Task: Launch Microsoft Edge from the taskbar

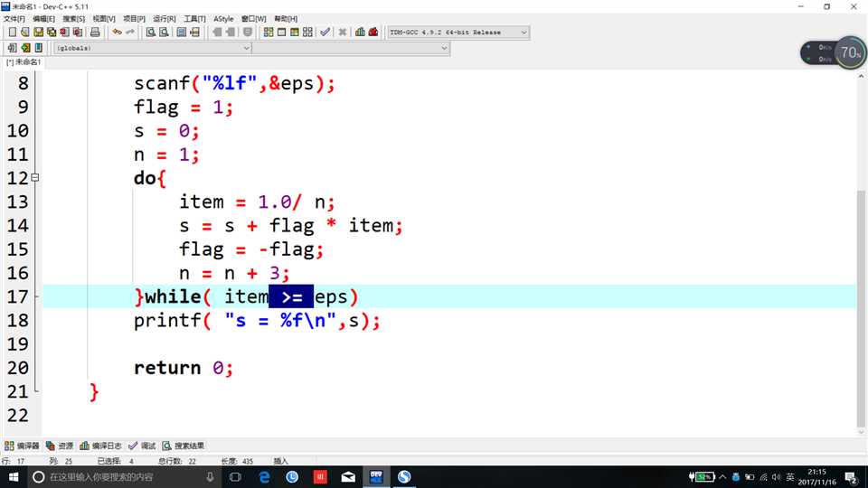Action: (264, 477)
